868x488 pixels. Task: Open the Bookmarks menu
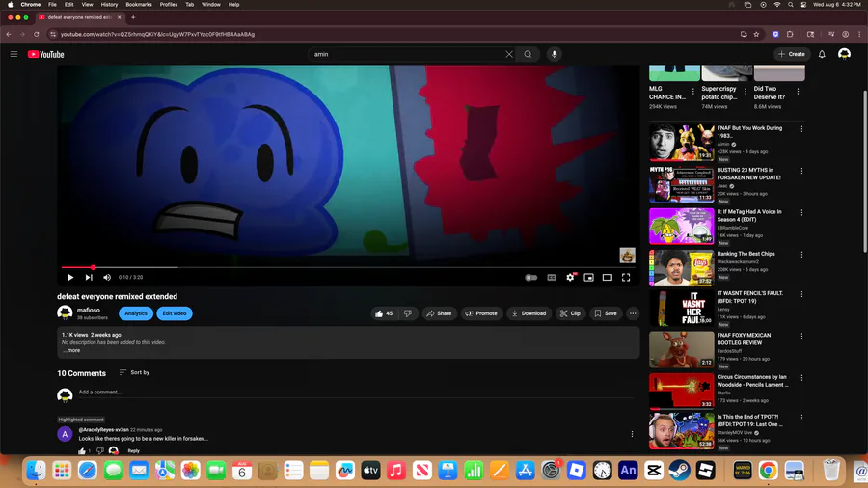pos(138,5)
